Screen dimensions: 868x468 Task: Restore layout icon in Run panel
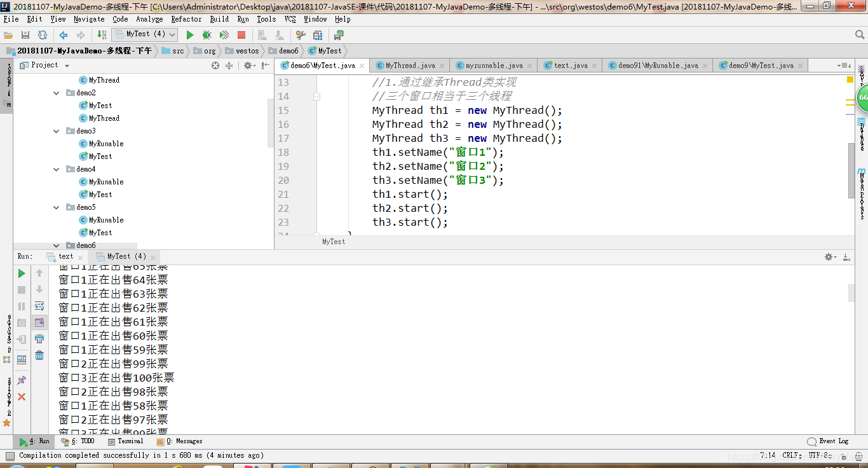22,359
